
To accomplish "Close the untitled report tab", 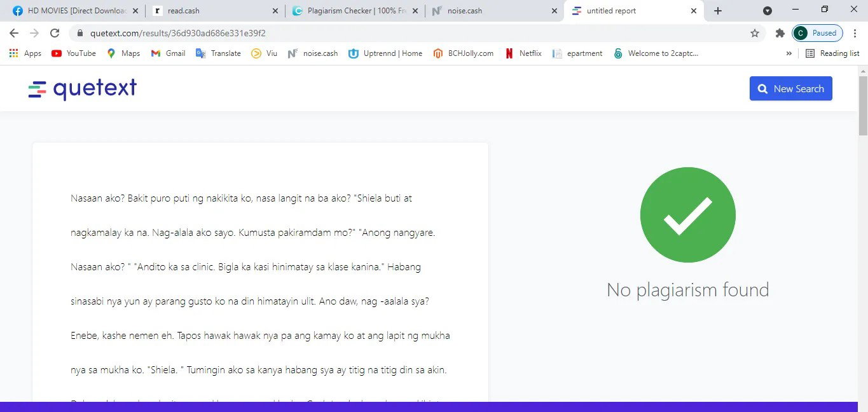I will (x=694, y=11).
